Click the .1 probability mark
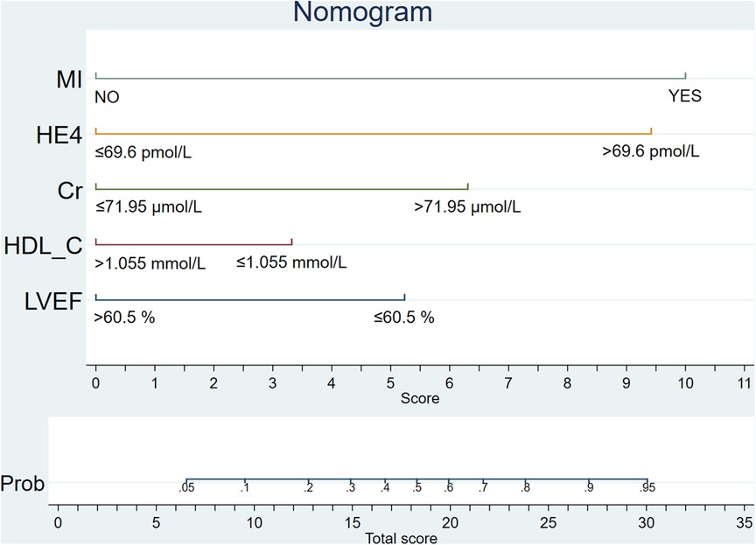Image resolution: width=756 pixels, height=545 pixels. coord(245,487)
